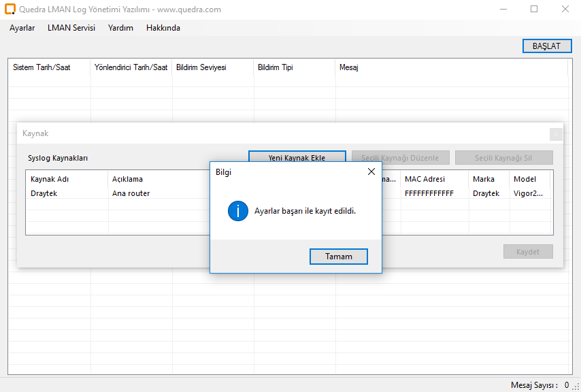Click the MAC Adresi column header

pos(425,179)
